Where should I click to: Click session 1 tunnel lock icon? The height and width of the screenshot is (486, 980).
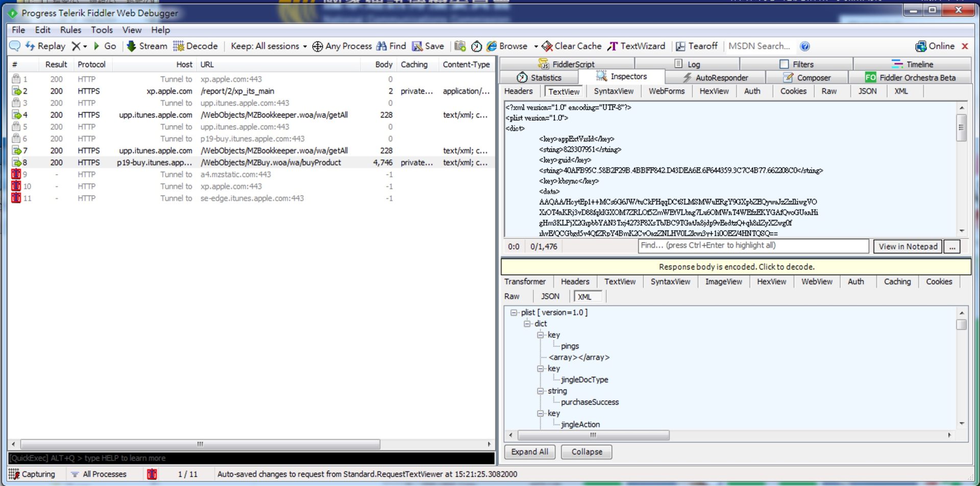click(16, 79)
